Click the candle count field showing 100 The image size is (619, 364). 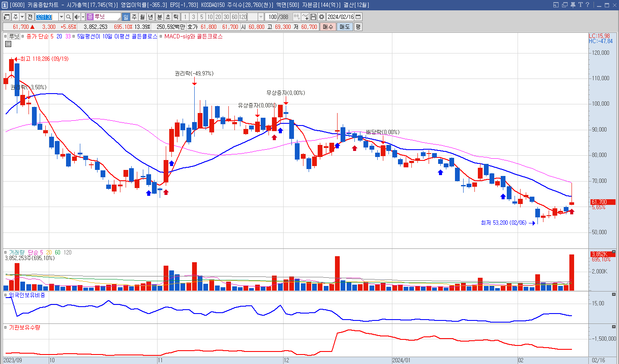coord(271,17)
